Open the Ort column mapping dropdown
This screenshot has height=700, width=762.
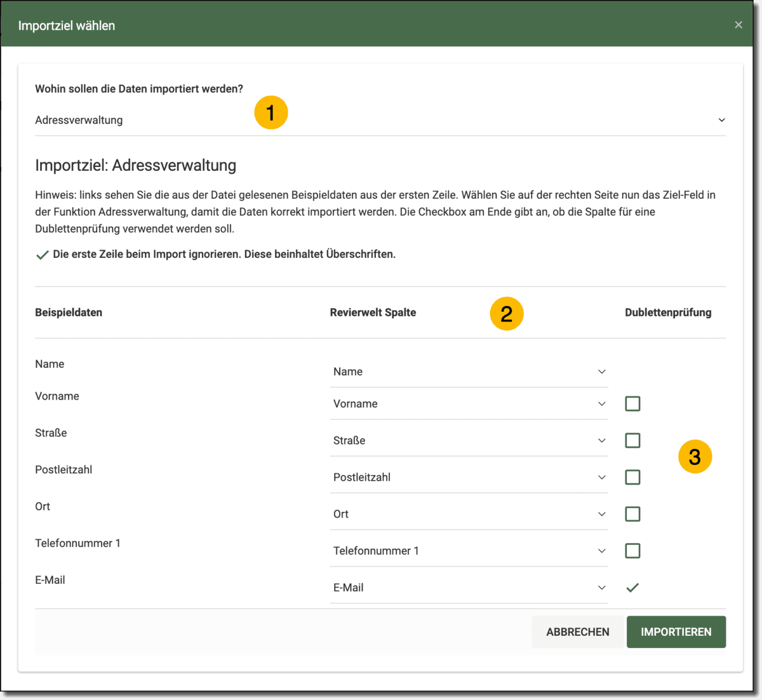[x=469, y=515]
